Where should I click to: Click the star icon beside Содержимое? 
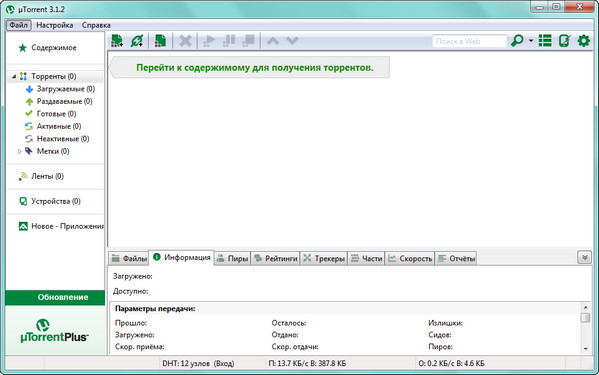click(x=23, y=48)
